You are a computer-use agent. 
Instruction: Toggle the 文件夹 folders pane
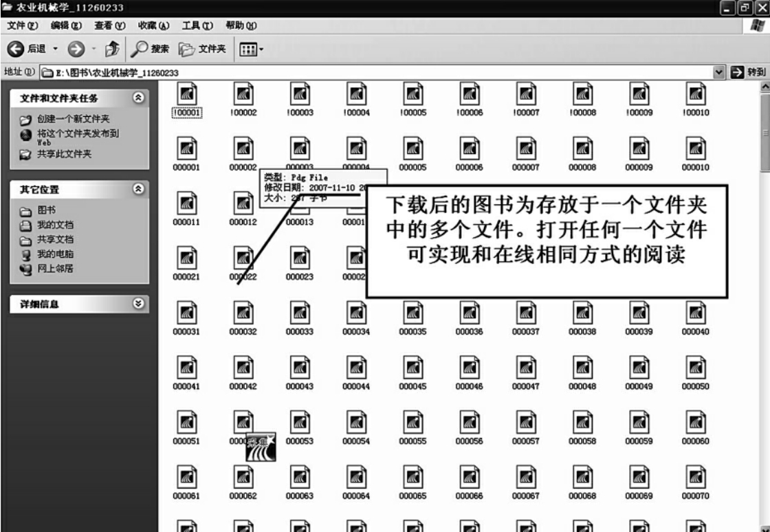[202, 49]
